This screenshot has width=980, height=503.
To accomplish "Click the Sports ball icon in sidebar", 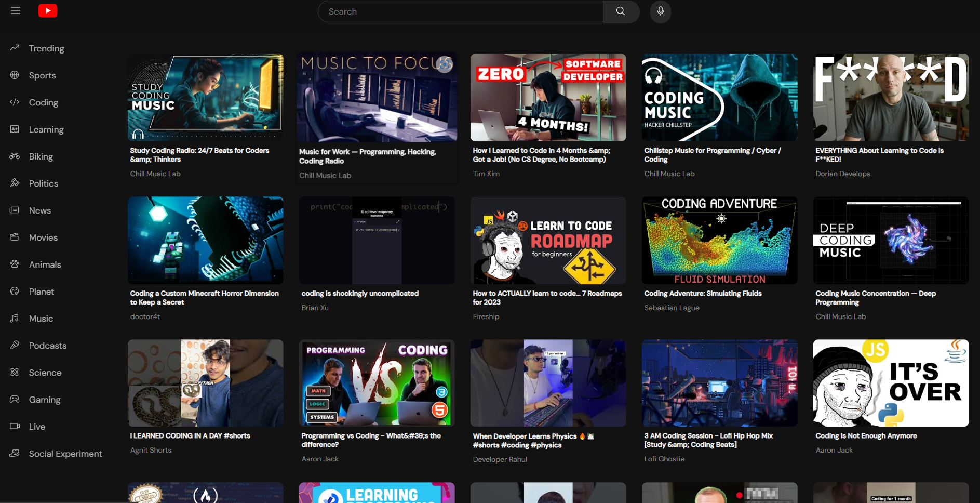I will tap(15, 75).
